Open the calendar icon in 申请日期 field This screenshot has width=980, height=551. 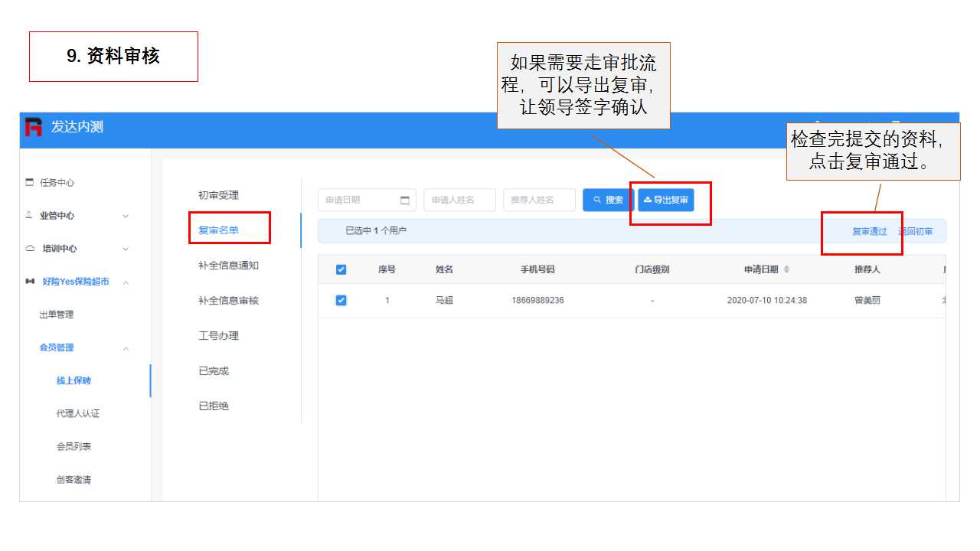pos(405,201)
